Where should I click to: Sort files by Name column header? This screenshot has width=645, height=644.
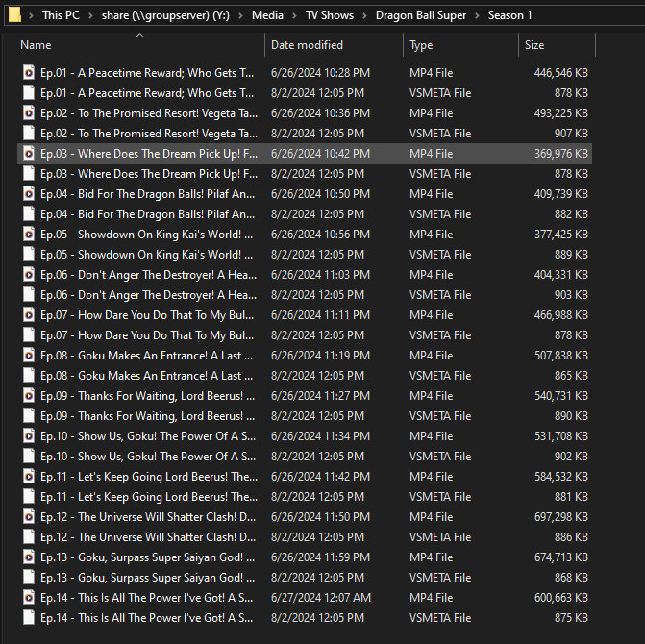tap(36, 45)
